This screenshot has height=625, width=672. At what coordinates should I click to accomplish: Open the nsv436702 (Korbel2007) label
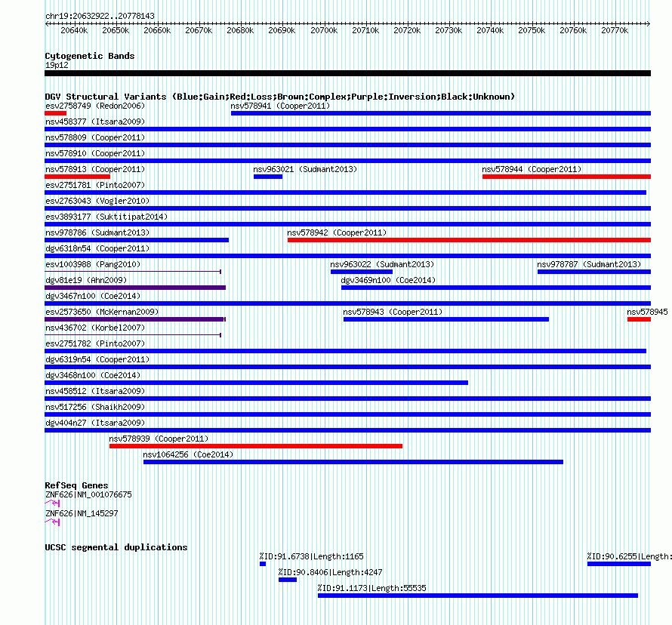point(95,328)
